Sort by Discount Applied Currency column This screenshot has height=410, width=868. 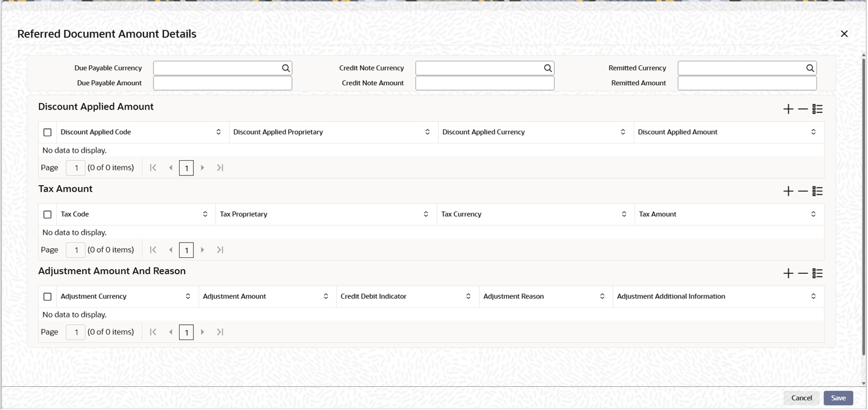623,132
